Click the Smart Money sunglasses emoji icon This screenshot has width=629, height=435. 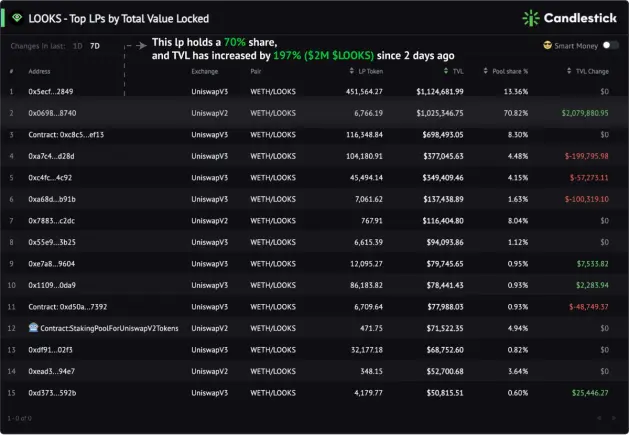click(547, 45)
